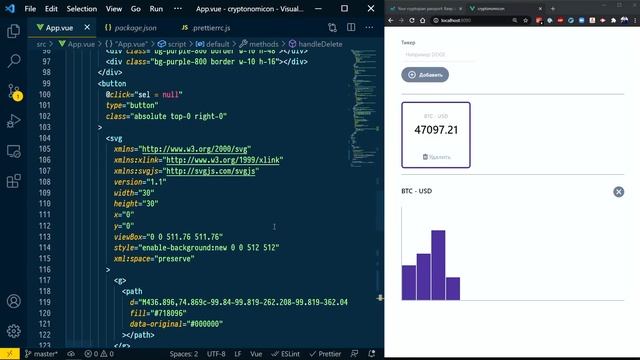Click the browser zoom magnifier icon
This screenshot has width=640, height=360.
click(x=515, y=20)
